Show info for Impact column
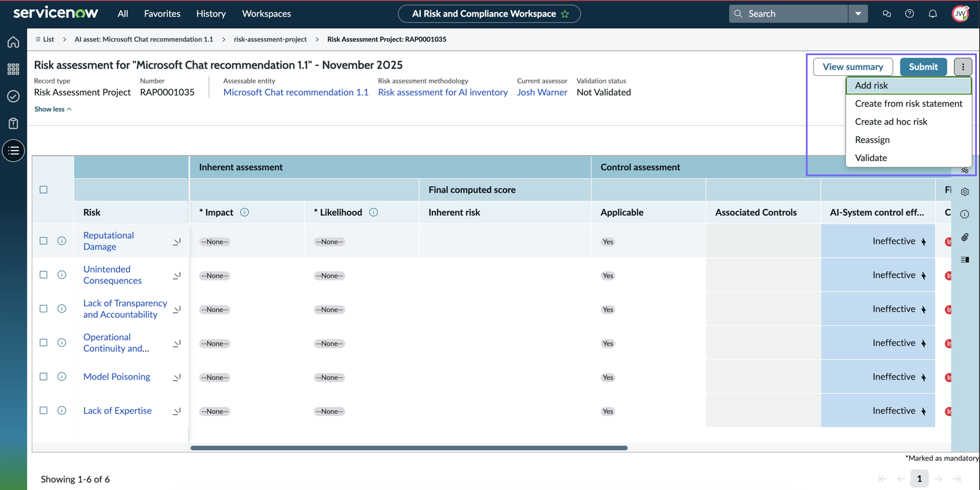Screen dimensions: 980x490 tap(244, 213)
